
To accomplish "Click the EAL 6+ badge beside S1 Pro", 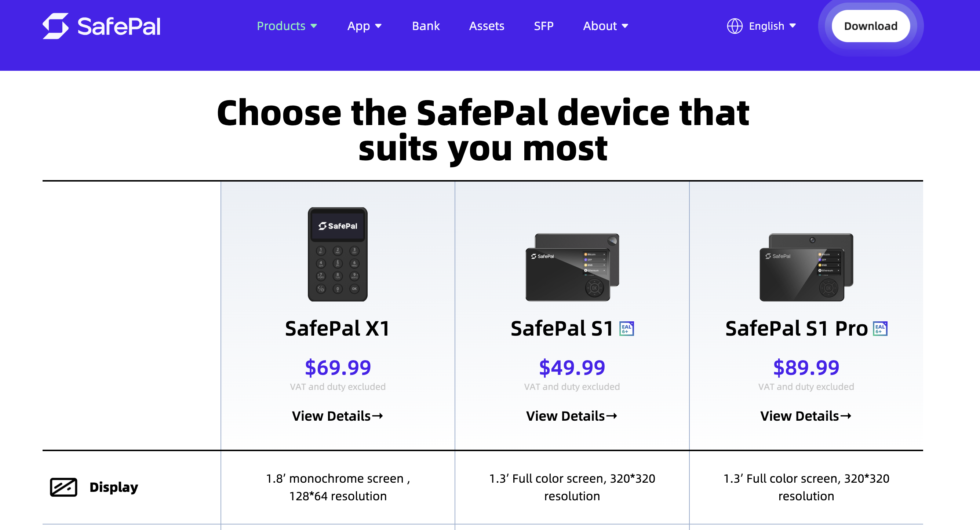I will (880, 329).
